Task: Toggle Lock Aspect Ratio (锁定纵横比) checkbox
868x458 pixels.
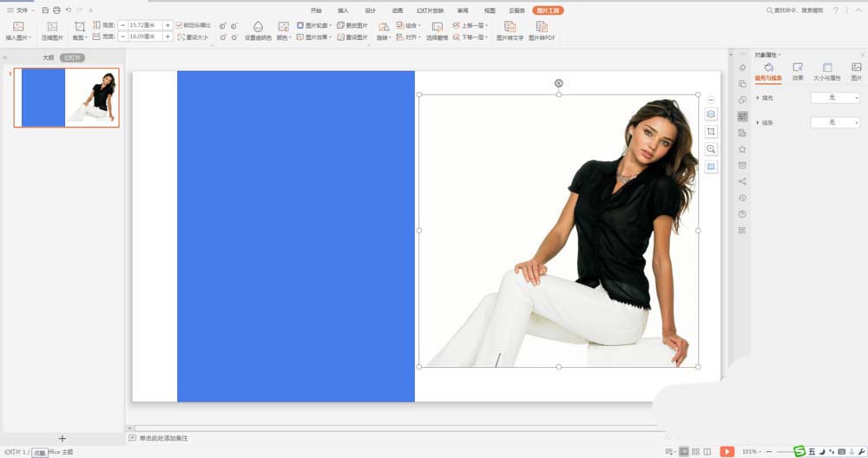Action: click(x=180, y=25)
